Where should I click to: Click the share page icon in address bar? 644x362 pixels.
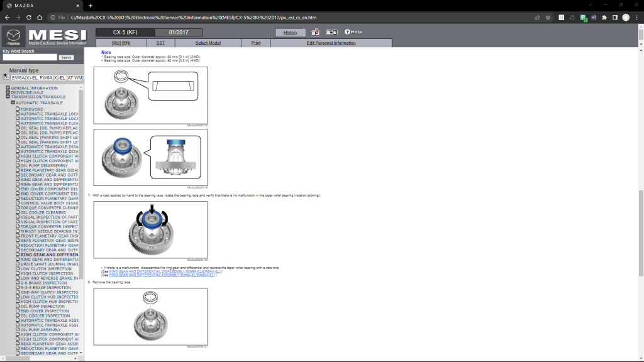point(536,18)
